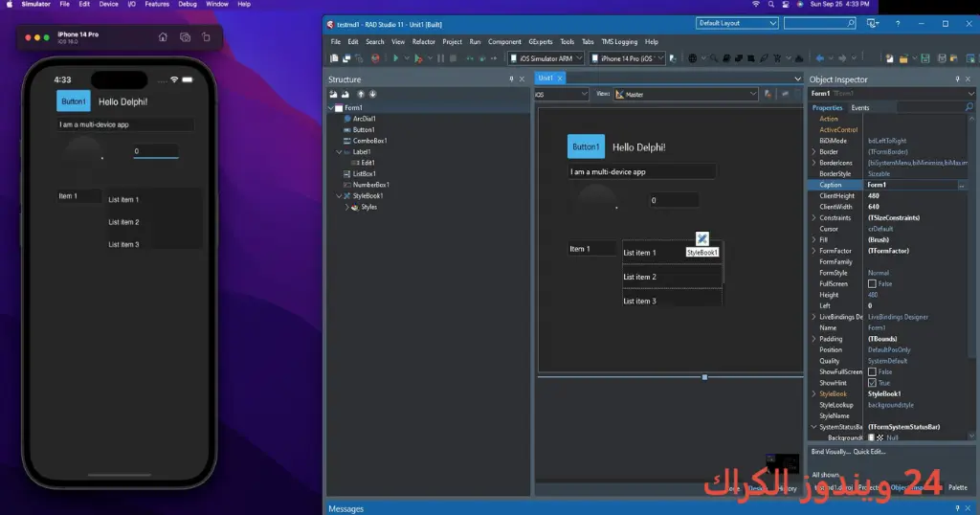980x515 pixels.
Task: Click the forward navigation arrow
Action: coord(842,58)
